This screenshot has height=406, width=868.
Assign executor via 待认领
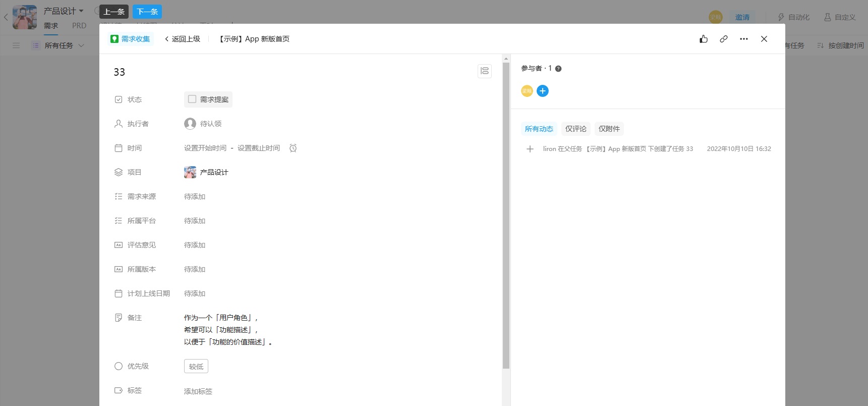pyautogui.click(x=203, y=124)
